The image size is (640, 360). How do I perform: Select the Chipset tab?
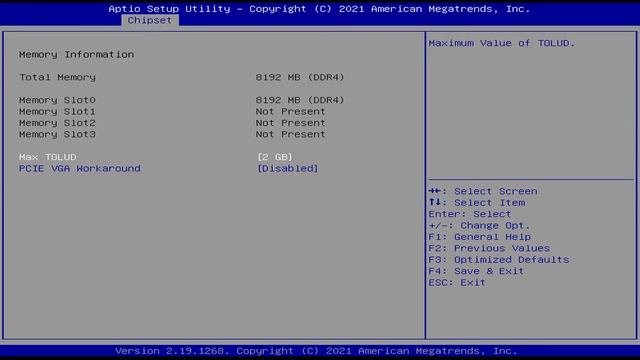click(150, 20)
